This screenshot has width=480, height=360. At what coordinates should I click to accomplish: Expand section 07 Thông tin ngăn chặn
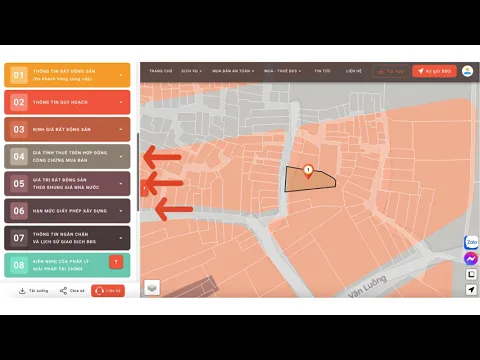pyautogui.click(x=67, y=238)
